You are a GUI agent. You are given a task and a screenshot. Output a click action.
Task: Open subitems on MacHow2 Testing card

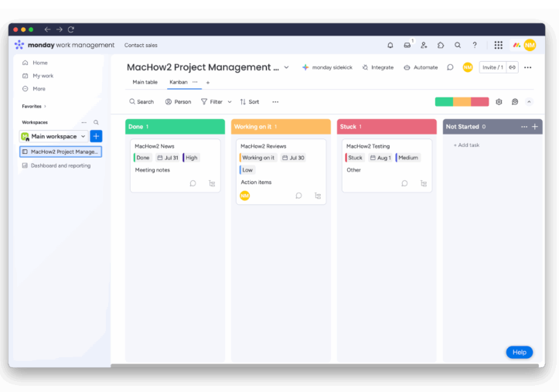(424, 184)
